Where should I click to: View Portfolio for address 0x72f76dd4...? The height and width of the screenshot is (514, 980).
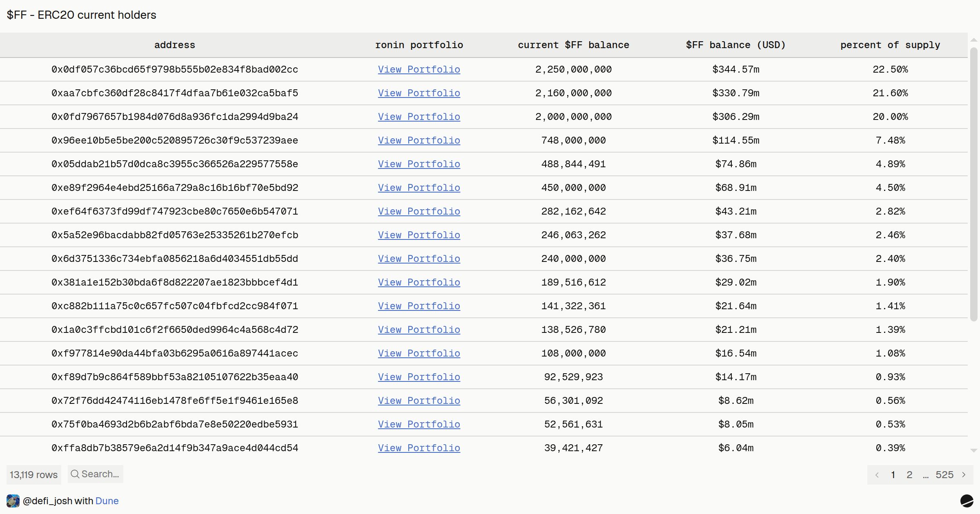tap(419, 401)
